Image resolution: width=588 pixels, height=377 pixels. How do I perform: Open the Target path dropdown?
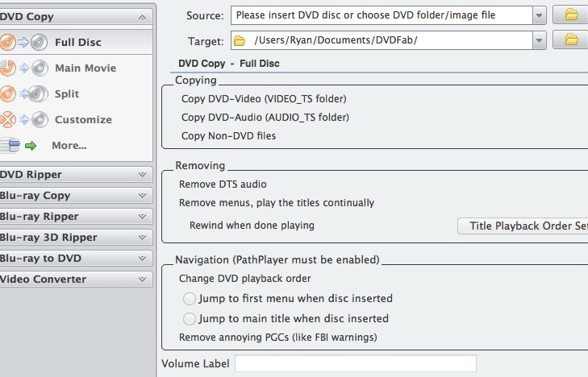538,39
